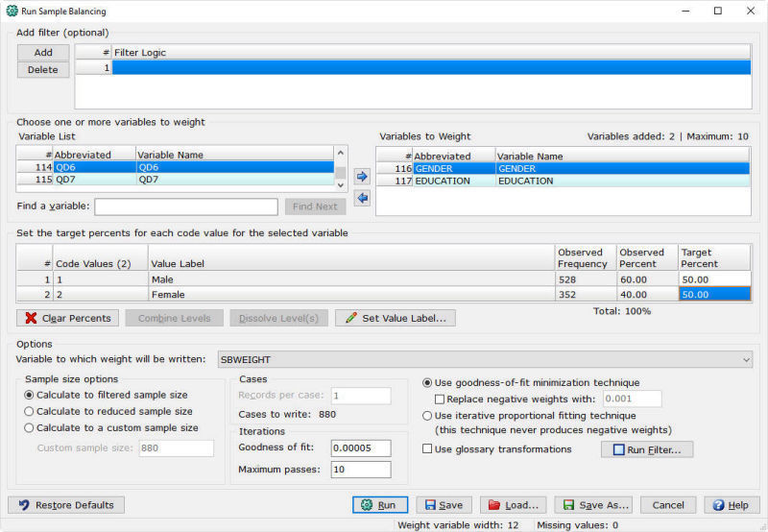Click the Save As button
Screen dimensions: 768x532
tap(593, 505)
